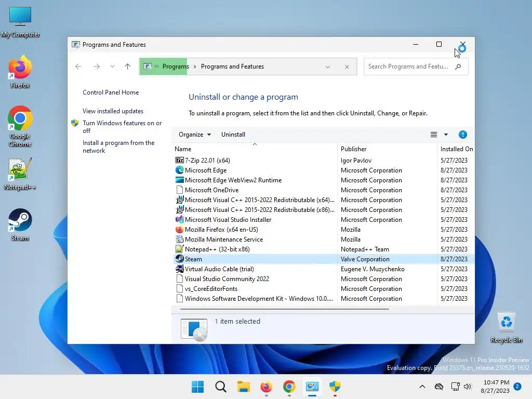Show hidden tray icons chevron
This screenshot has height=399, width=532.
tap(422, 387)
